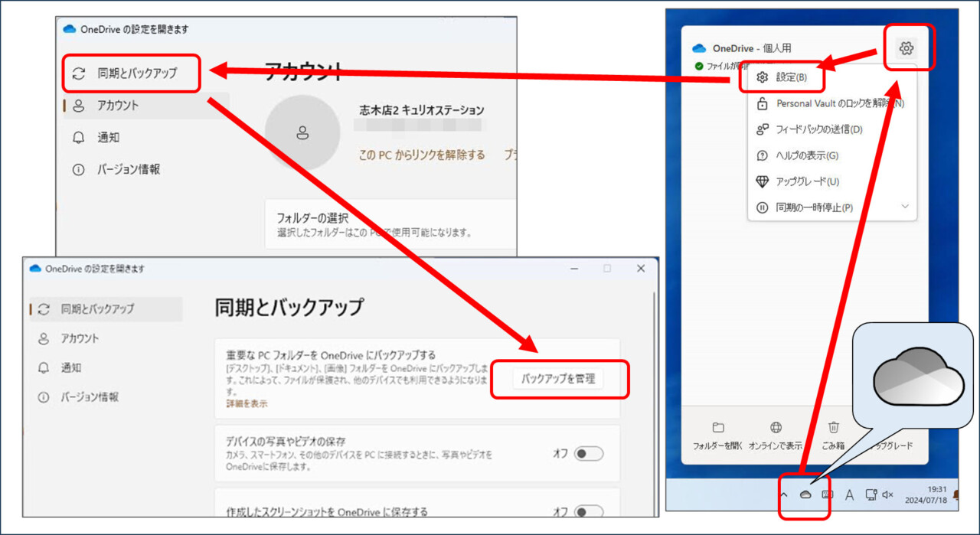Choose 同期の一時停止(P) menu entry
The image size is (980, 535).
[x=831, y=207]
